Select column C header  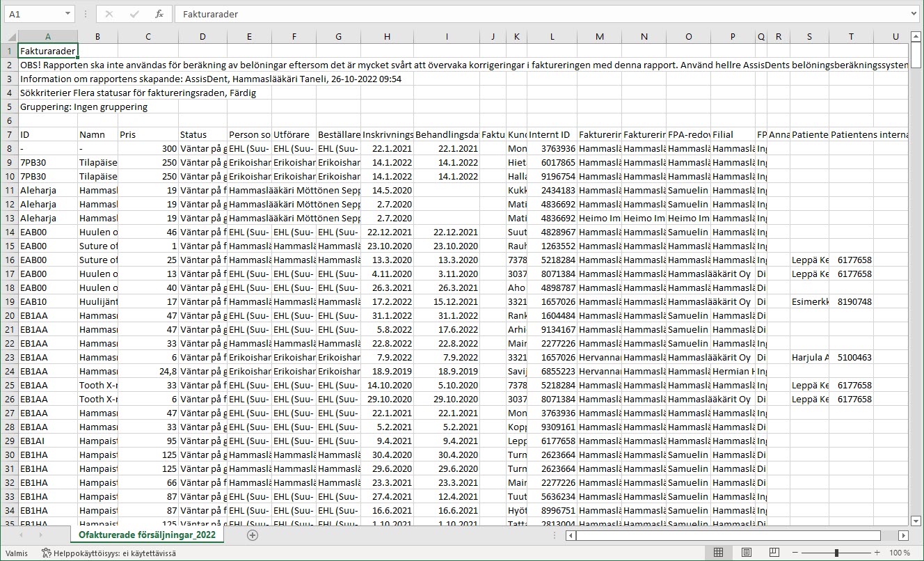coord(148,37)
